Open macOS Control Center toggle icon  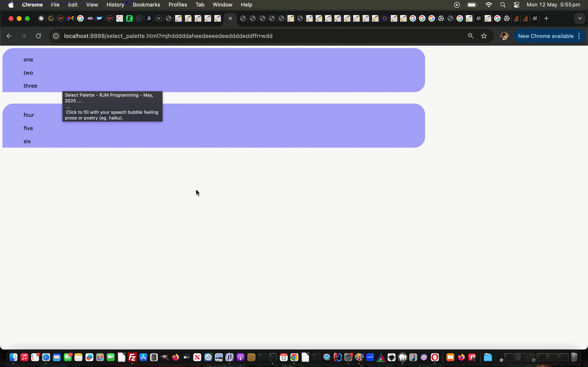click(x=517, y=5)
